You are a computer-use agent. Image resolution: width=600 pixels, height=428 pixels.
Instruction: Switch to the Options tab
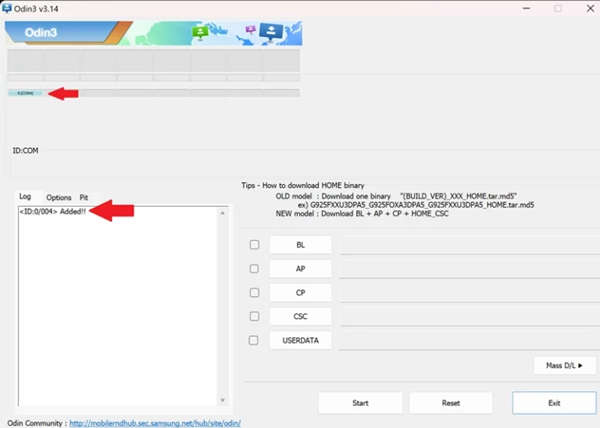pos(59,197)
